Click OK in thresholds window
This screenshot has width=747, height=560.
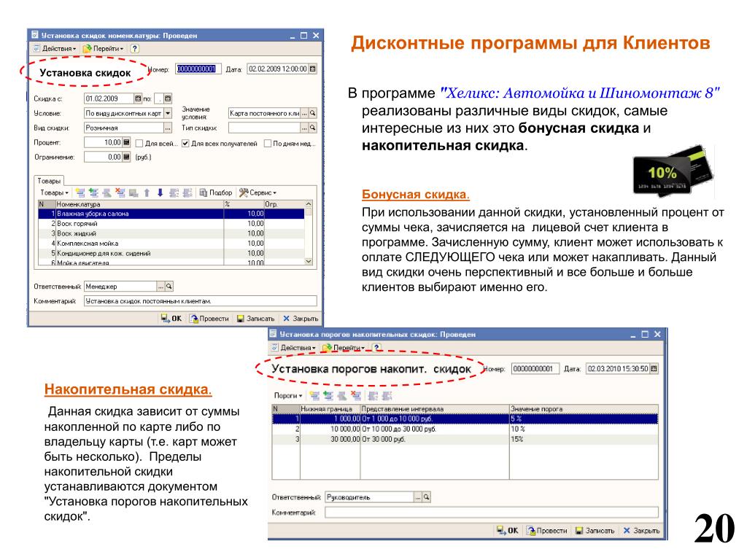tap(508, 531)
